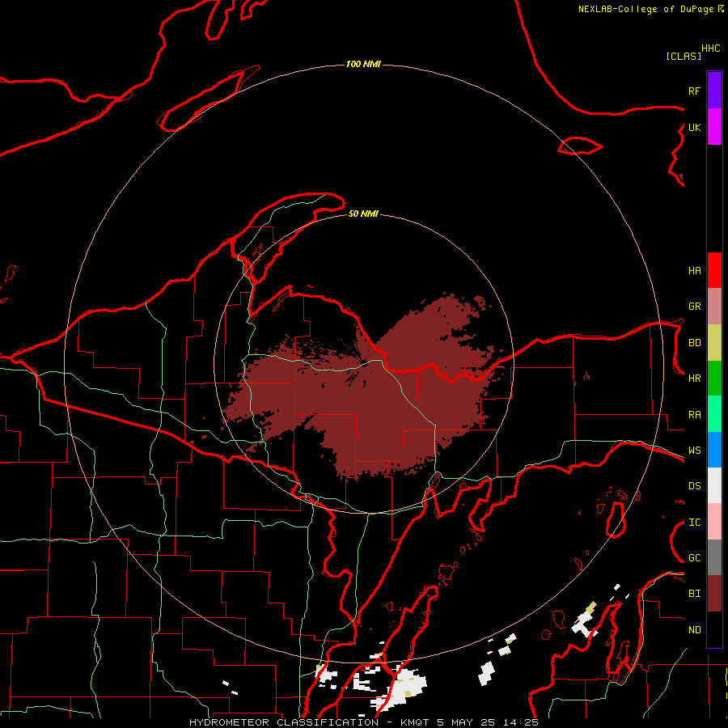
Task: Click the HR green legend swatch
Action: [714, 379]
